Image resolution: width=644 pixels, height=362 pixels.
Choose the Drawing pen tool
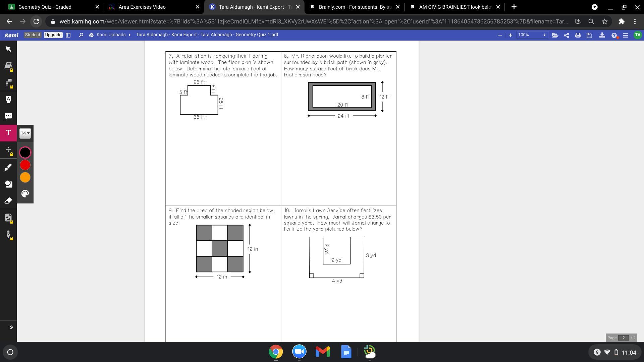8,167
